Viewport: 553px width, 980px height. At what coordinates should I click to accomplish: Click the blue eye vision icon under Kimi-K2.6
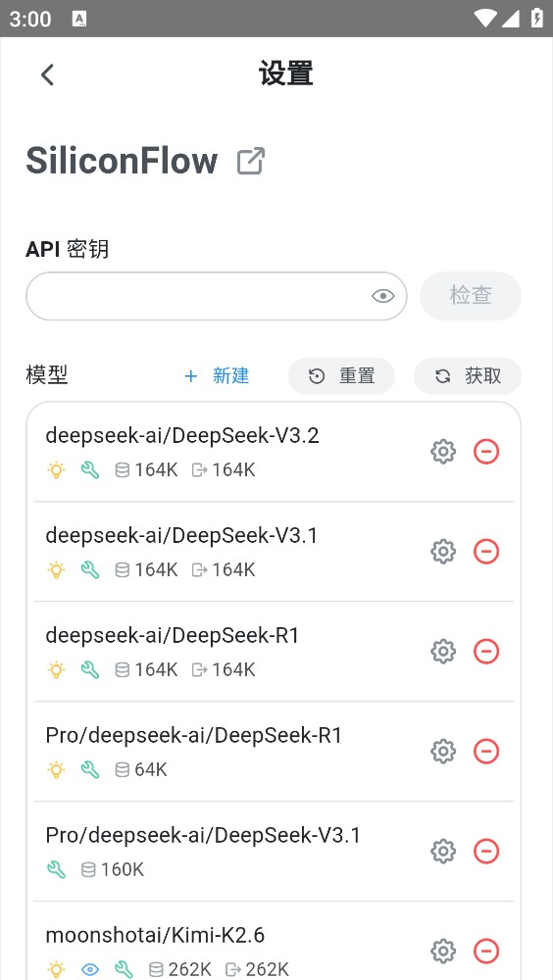[x=90, y=969]
